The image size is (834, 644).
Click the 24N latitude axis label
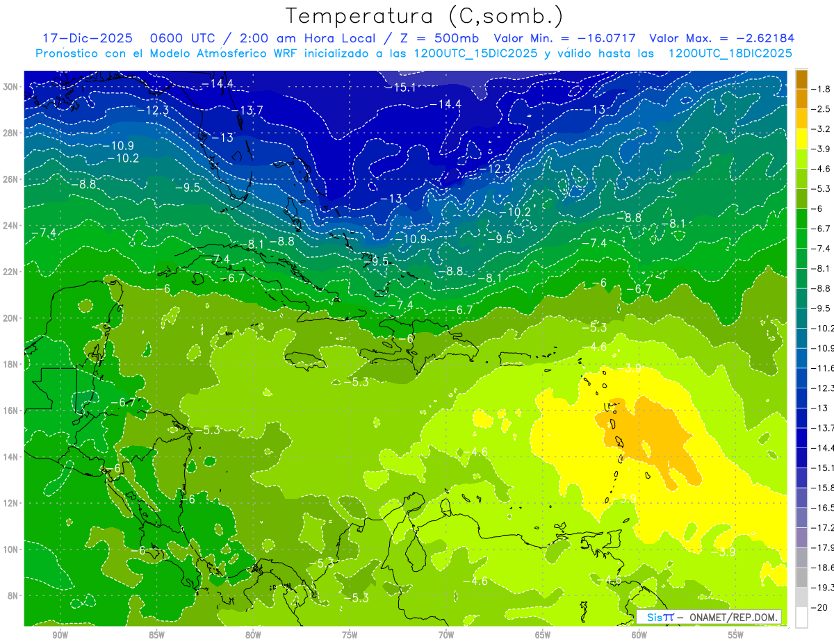pyautogui.click(x=12, y=226)
